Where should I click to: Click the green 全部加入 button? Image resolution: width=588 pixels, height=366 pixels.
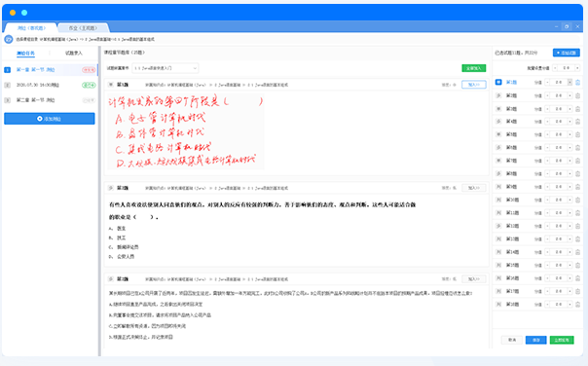click(474, 68)
